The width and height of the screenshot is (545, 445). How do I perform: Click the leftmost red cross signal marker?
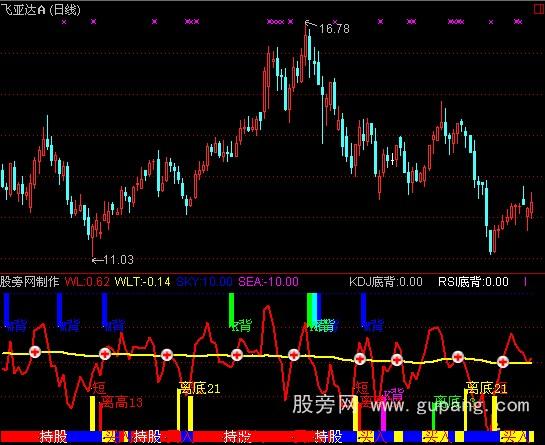pyautogui.click(x=35, y=352)
